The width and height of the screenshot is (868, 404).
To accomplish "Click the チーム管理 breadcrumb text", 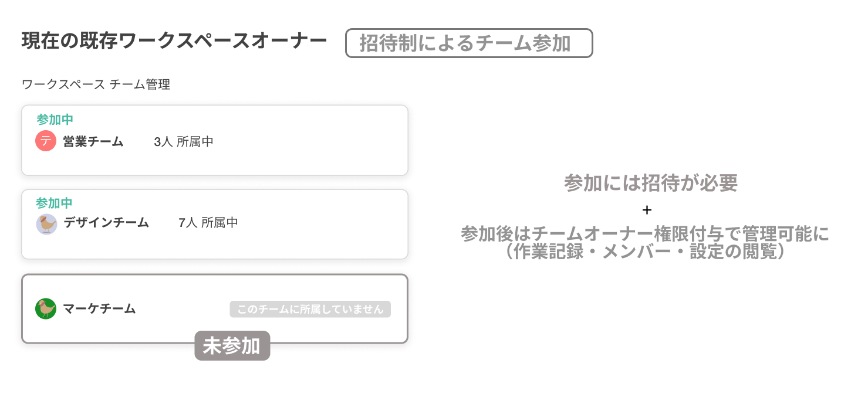I will pos(140,84).
